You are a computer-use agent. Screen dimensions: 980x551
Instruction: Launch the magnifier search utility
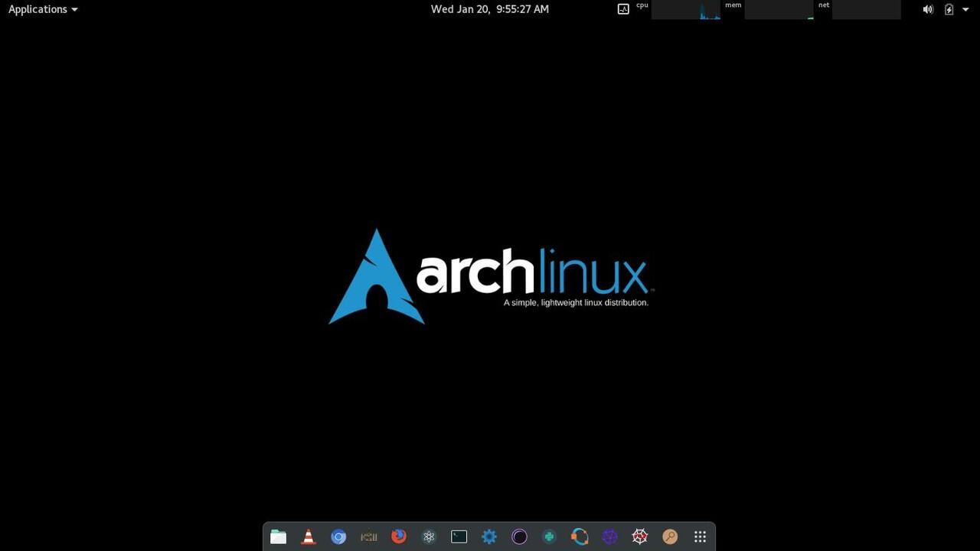point(670,536)
